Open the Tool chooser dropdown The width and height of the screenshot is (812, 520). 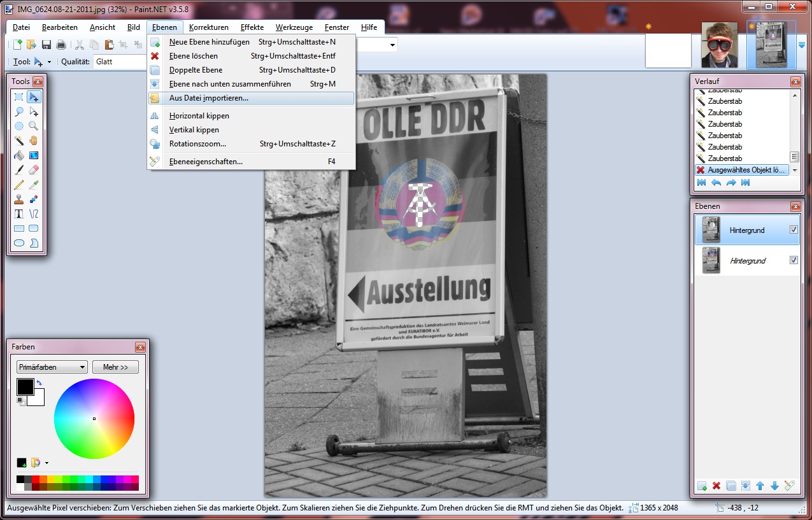42,62
